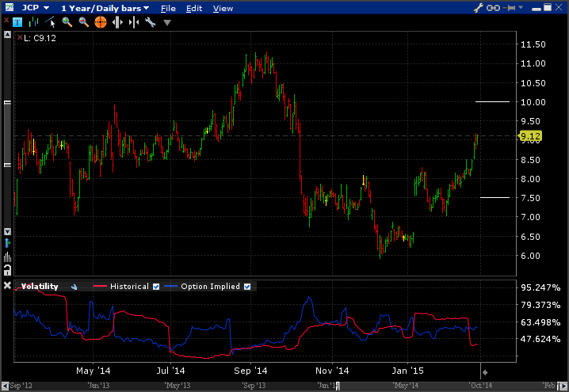Click the Sep '14 date axis label

point(250,371)
